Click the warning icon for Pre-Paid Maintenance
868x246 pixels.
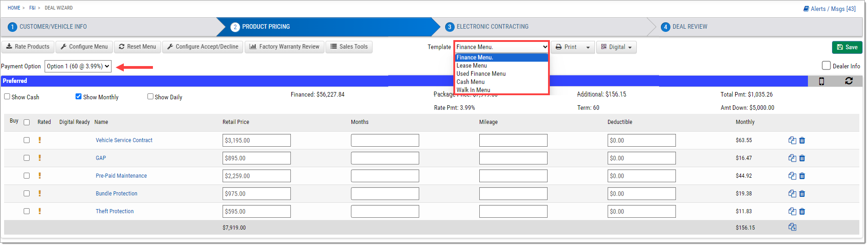40,175
